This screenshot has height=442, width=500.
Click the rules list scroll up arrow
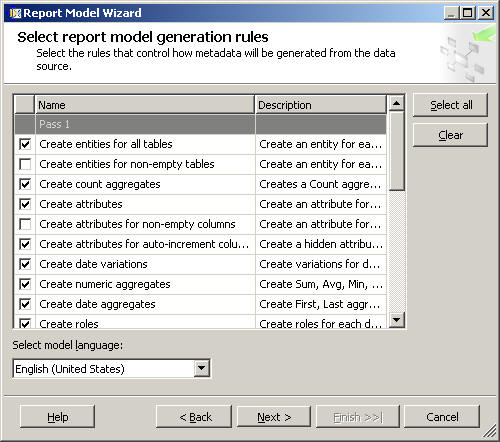point(396,103)
